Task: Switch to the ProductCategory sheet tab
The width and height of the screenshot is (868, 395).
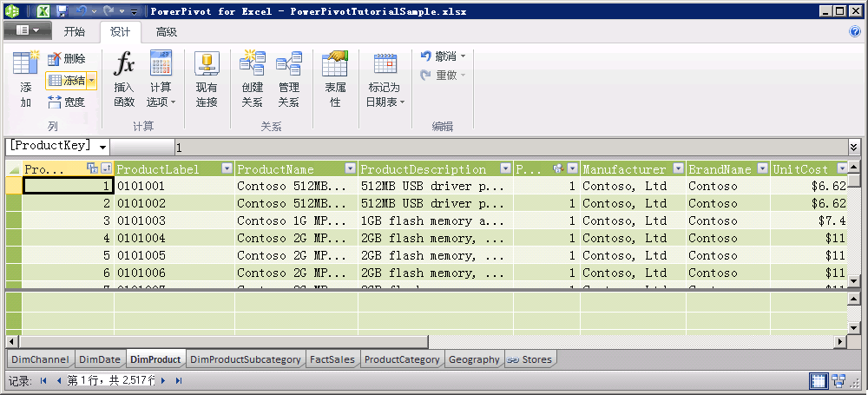Action: coord(402,359)
